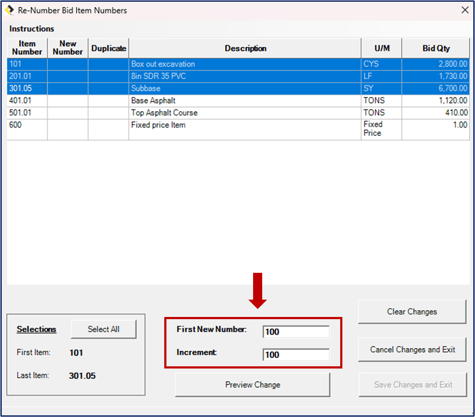Close the Re-Number Bid Item Numbers dialog
Image resolution: width=475 pixels, height=417 pixels.
pyautogui.click(x=465, y=10)
